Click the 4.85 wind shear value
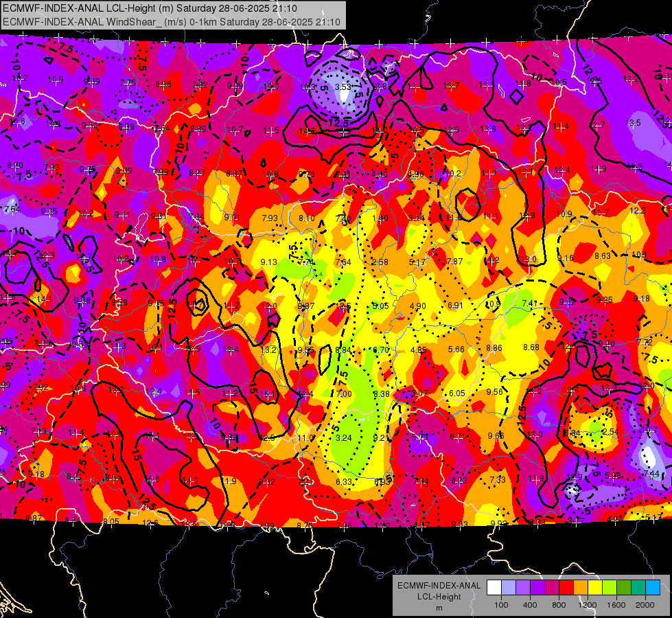The width and height of the screenshot is (672, 618). point(418,350)
